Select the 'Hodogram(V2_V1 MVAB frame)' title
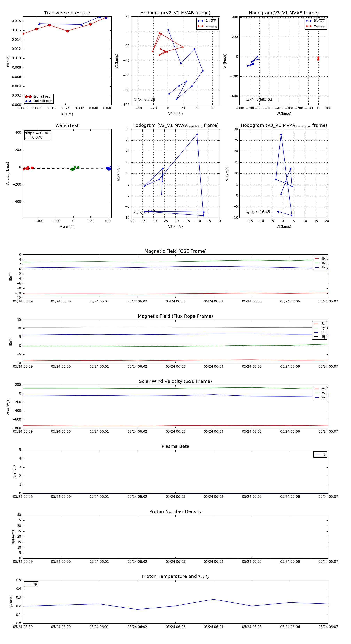The width and height of the screenshot is (351, 644). tap(175, 13)
